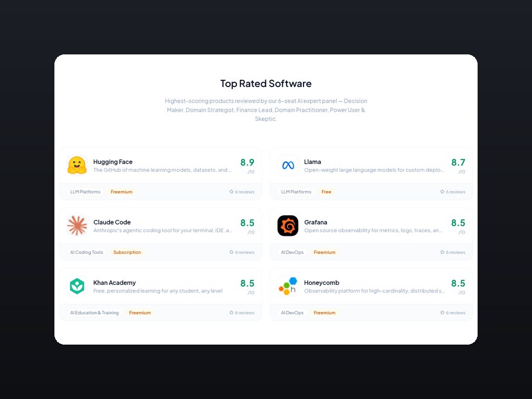This screenshot has width=532, height=399.
Task: Open 6 reviews on Honeycomb card
Action: [453, 313]
